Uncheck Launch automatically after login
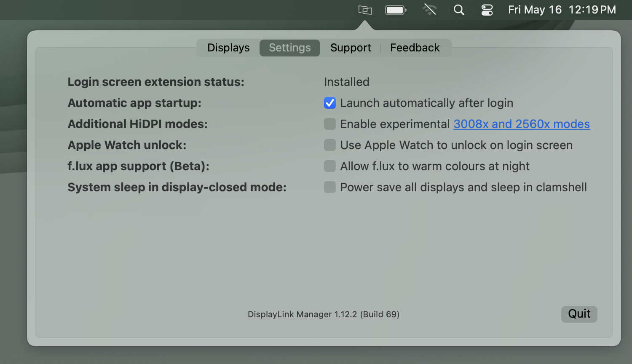 330,103
